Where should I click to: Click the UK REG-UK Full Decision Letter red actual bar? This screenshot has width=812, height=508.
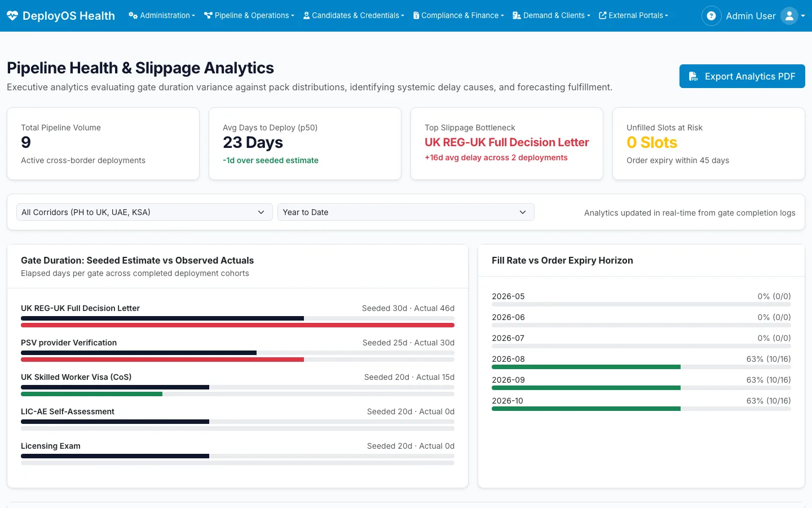(x=237, y=325)
